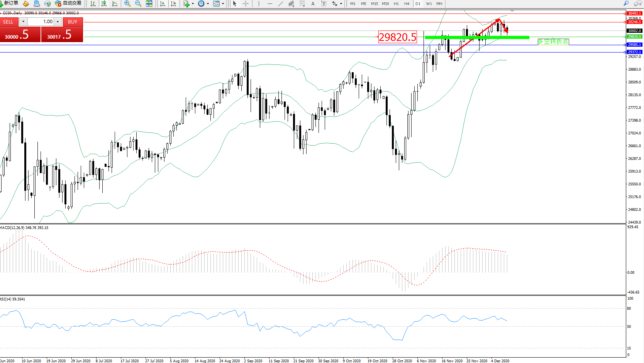Screen dimensions: 644x363
Task: Open the Periodicity clock dropdown
Action: click(203, 4)
